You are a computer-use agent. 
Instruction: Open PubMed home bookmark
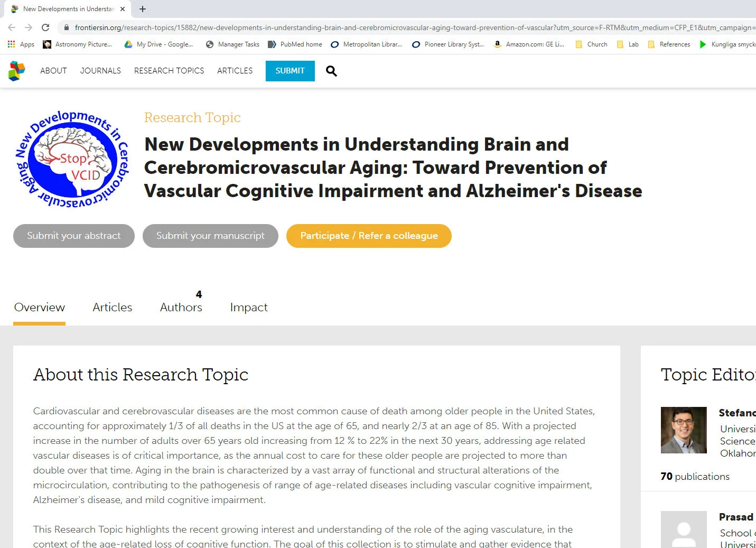pyautogui.click(x=295, y=44)
